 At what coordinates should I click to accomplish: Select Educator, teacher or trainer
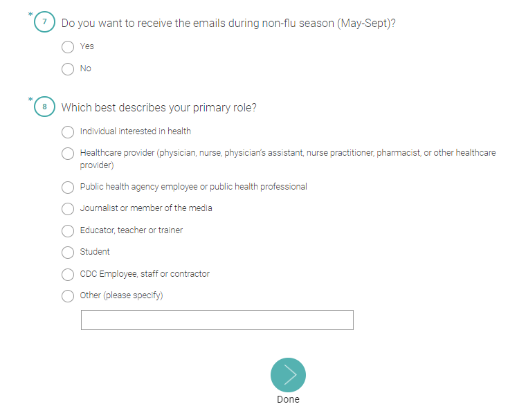pos(68,230)
